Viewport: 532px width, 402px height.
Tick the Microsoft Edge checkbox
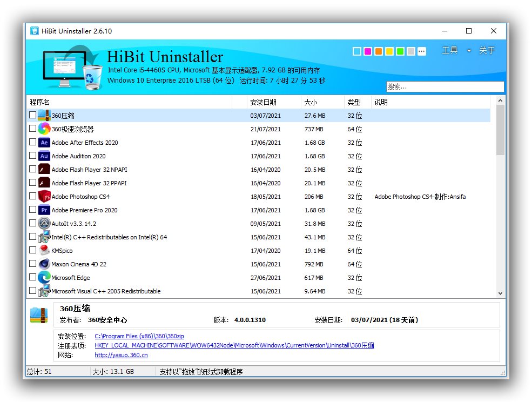(x=32, y=277)
